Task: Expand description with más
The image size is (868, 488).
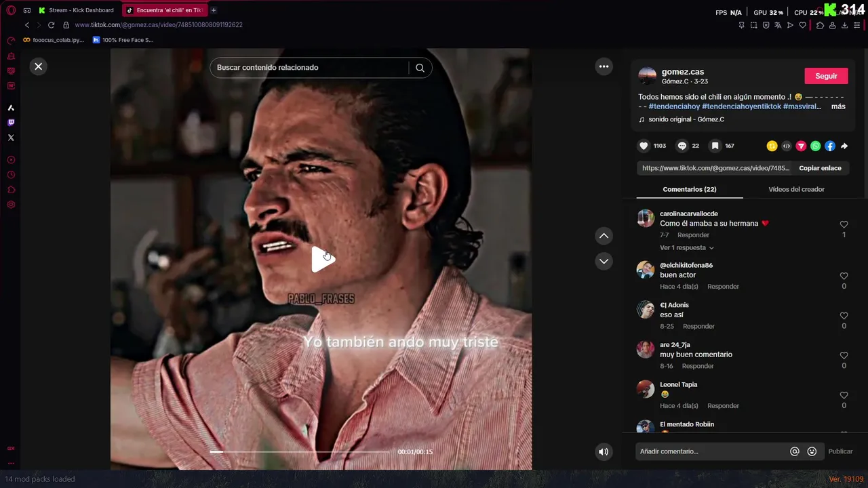Action: 838,106
